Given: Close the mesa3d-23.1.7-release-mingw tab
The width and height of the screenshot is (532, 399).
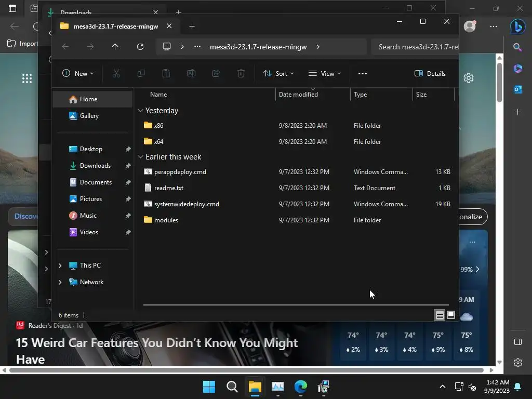Looking at the screenshot, I should [169, 26].
